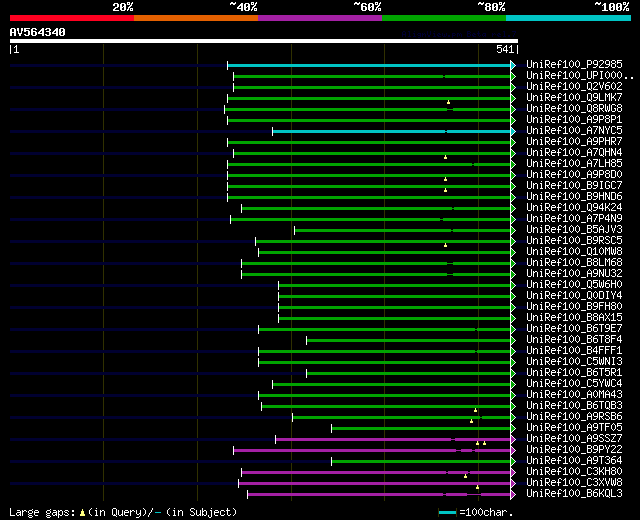Click the UniRef100_P92985 label

[574, 64]
